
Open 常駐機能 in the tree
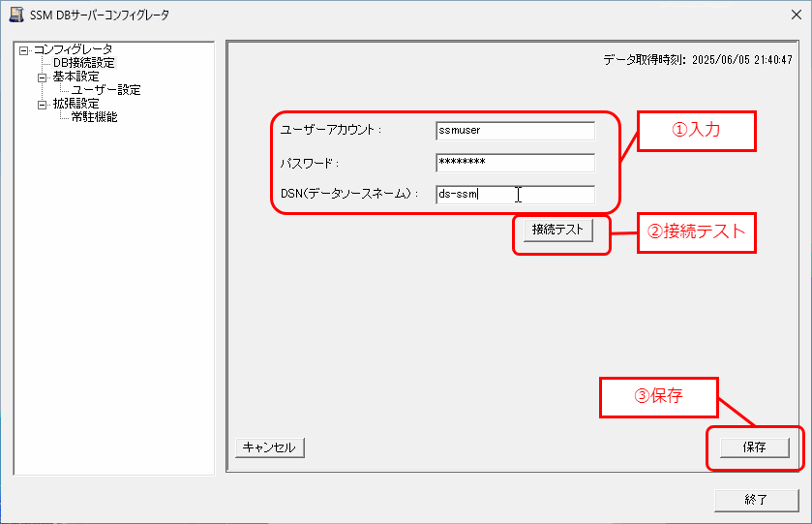(94, 117)
